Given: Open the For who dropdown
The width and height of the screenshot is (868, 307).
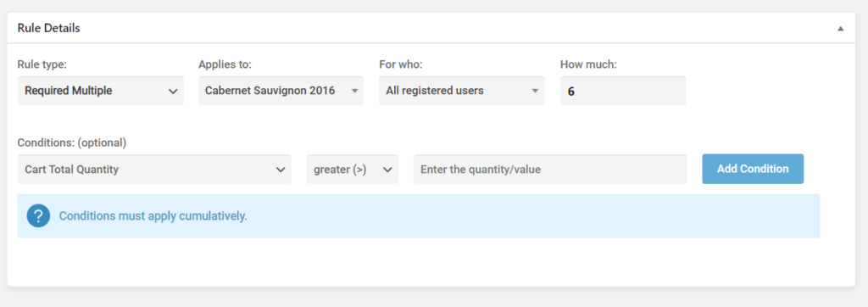Looking at the screenshot, I should pos(462,91).
